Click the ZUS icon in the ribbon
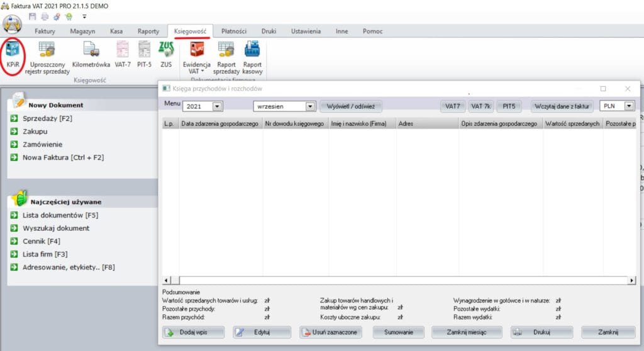This screenshot has height=351, width=644. [166, 54]
